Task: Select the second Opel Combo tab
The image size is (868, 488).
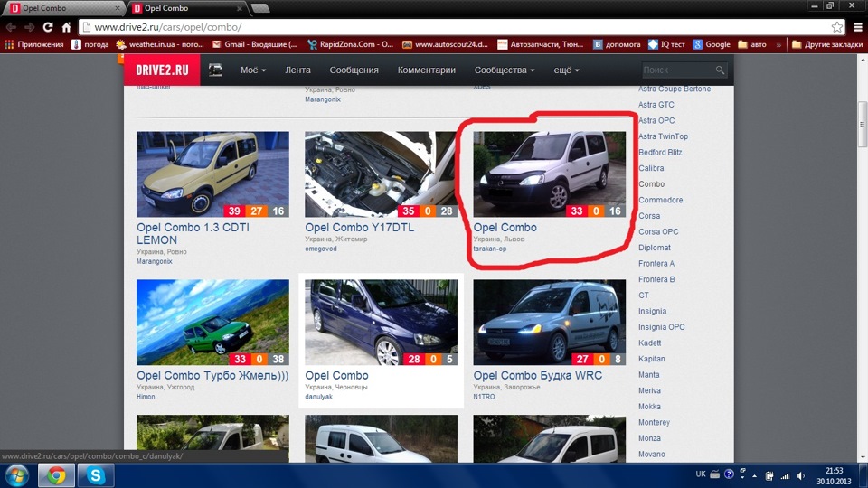Action: coord(187,8)
